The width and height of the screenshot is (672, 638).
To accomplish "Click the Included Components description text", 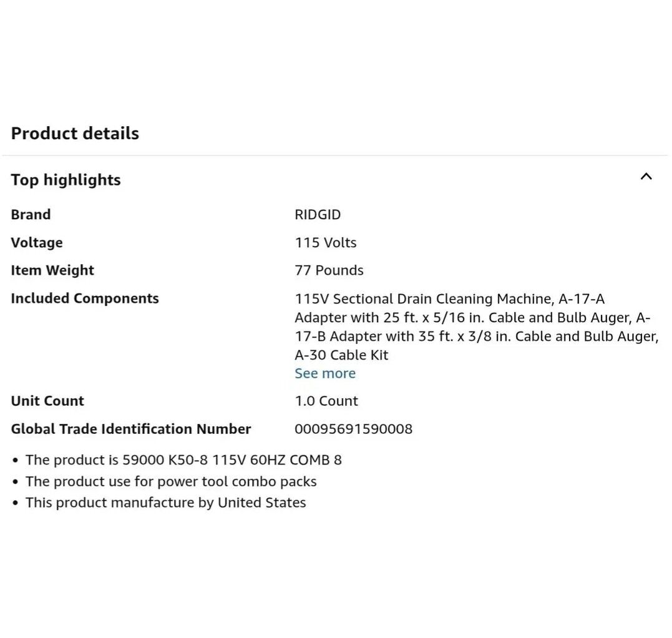I will point(476,326).
